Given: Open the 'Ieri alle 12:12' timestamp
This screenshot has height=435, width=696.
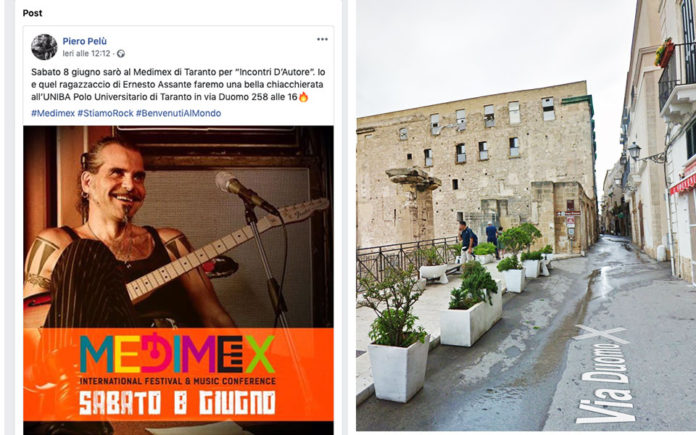Looking at the screenshot, I should click(x=86, y=54).
